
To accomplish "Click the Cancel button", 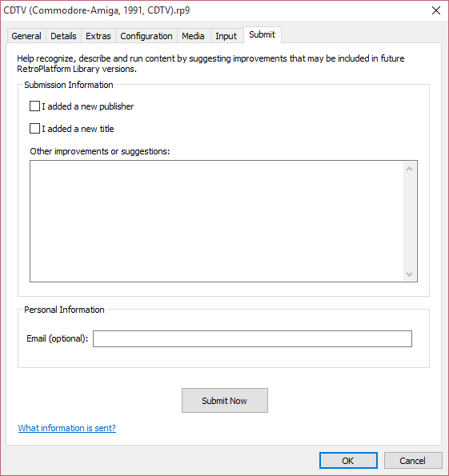I will [x=413, y=461].
